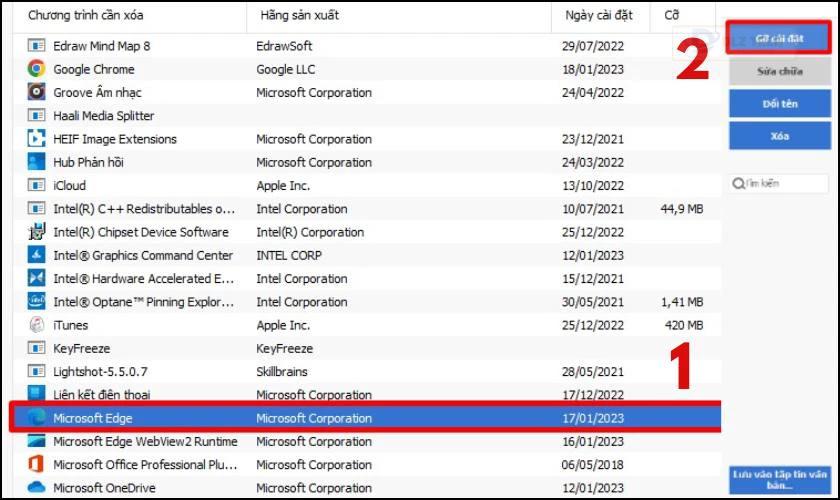
Task: Click the Microsoft OneDrive cloud icon
Action: coord(36,487)
